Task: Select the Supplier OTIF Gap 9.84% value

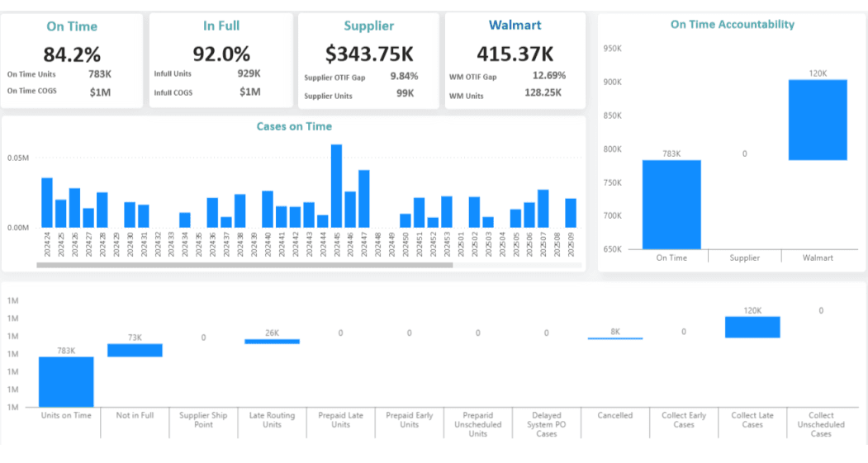Action: pos(404,76)
